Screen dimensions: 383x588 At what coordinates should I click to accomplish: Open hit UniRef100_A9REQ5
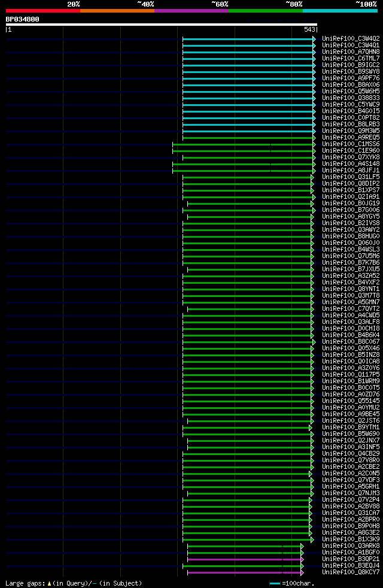351,138
